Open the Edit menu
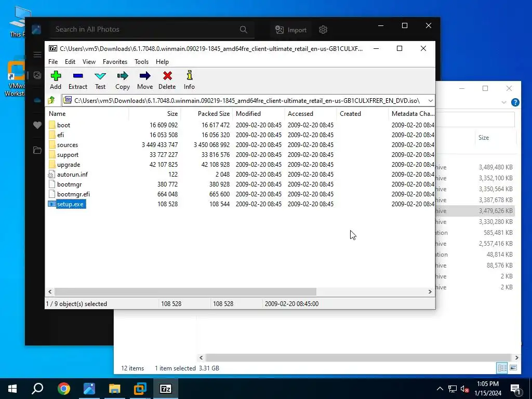The image size is (532, 399). (70, 62)
